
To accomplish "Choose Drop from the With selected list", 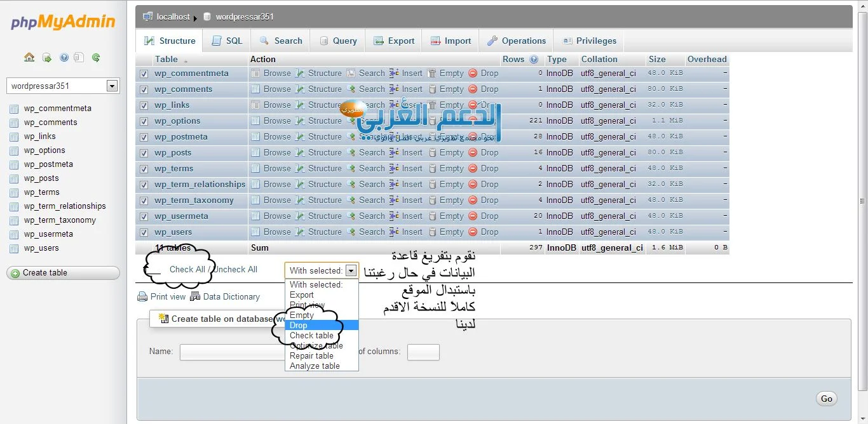I will tap(299, 326).
